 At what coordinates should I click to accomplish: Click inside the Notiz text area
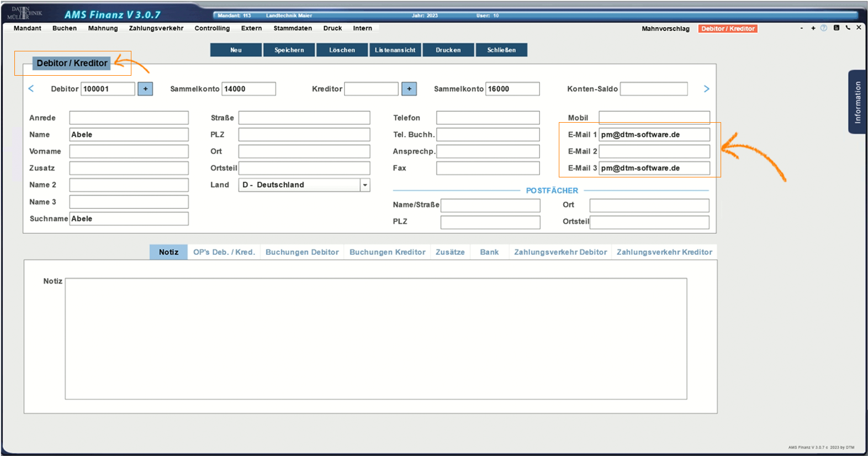click(x=375, y=338)
